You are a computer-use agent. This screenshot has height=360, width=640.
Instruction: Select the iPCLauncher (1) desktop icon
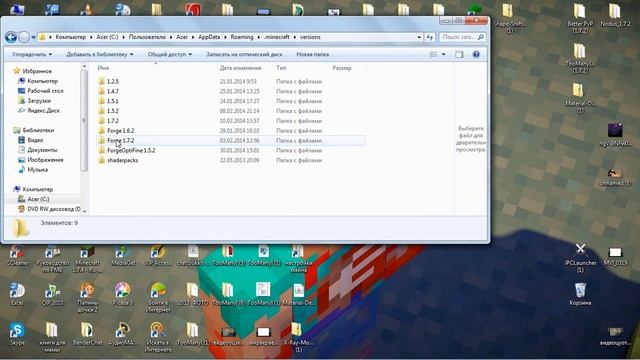pos(580,258)
